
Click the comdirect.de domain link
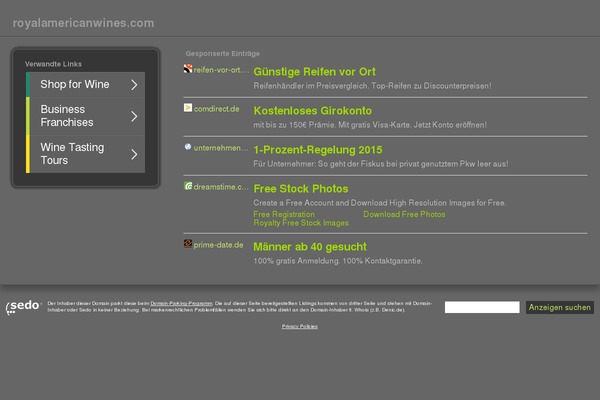coord(217,109)
